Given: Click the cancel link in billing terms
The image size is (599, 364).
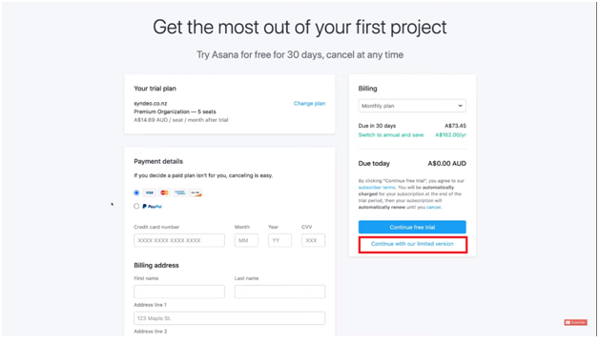Looking at the screenshot, I should (434, 207).
